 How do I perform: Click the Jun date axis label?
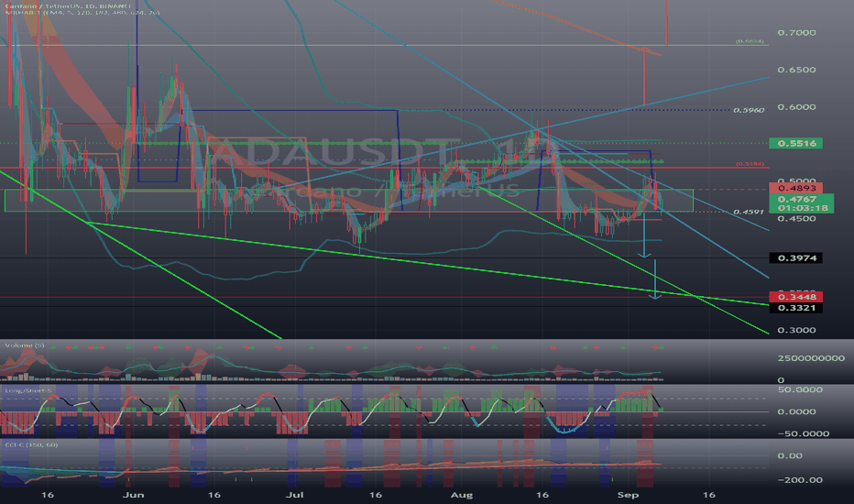click(134, 495)
